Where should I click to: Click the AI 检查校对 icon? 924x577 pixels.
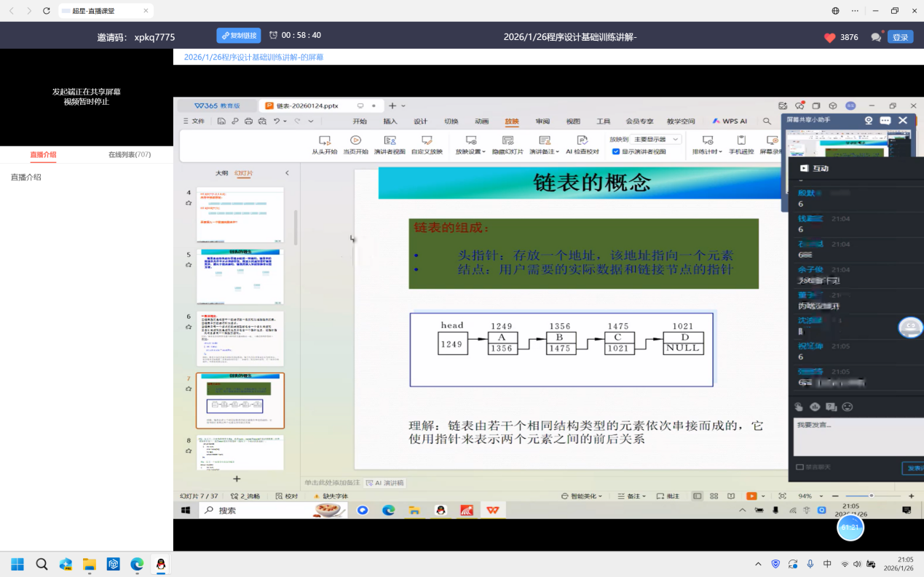pos(582,140)
